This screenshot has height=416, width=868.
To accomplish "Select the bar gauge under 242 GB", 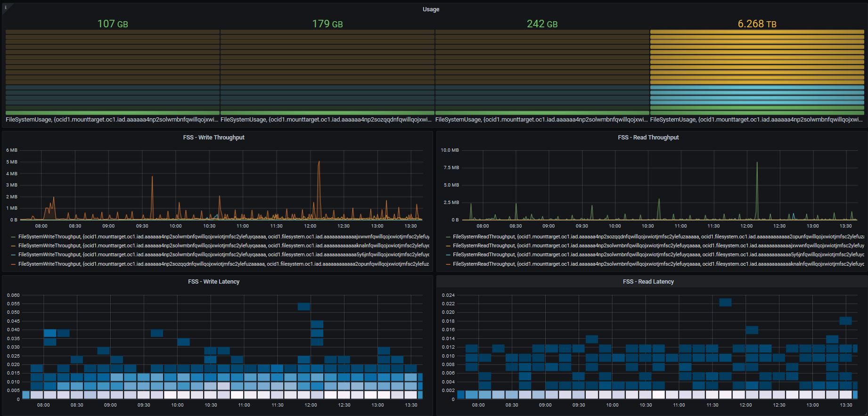I will [x=542, y=73].
